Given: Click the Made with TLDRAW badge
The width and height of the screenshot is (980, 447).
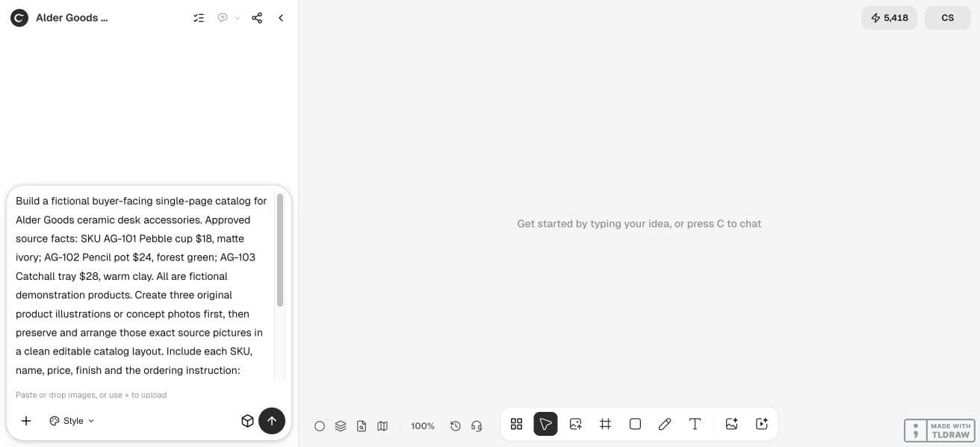Looking at the screenshot, I should pos(940,431).
